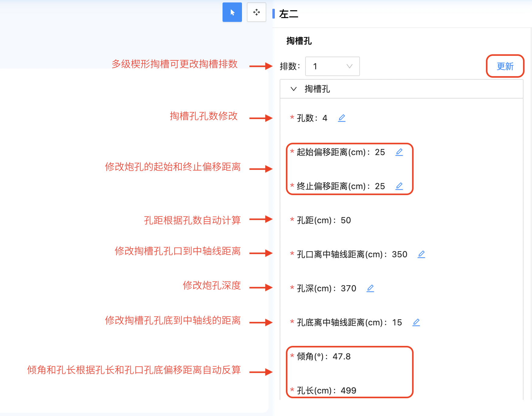Click the 倾角 value 47.8
Image resolution: width=532 pixels, height=416 pixels.
(341, 356)
